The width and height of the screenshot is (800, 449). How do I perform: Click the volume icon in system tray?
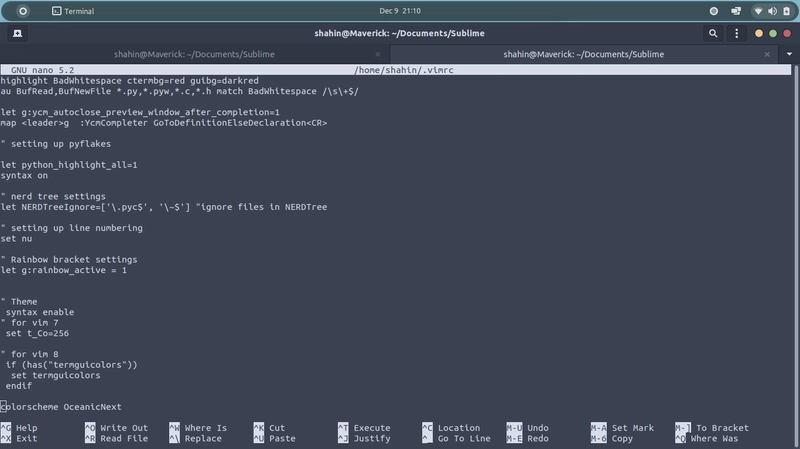click(x=771, y=11)
